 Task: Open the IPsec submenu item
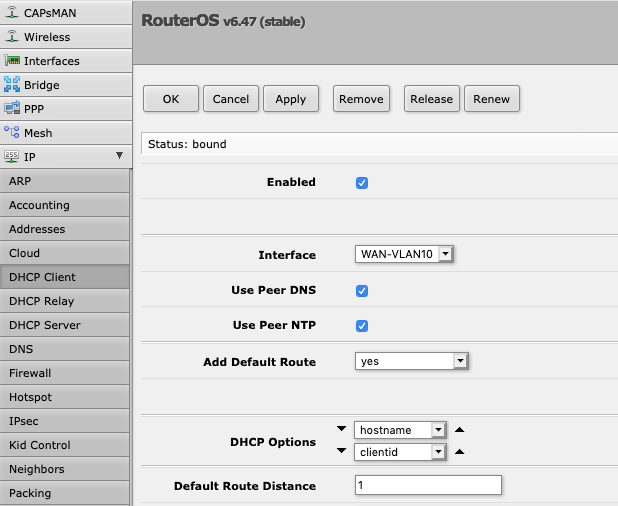tap(65, 421)
